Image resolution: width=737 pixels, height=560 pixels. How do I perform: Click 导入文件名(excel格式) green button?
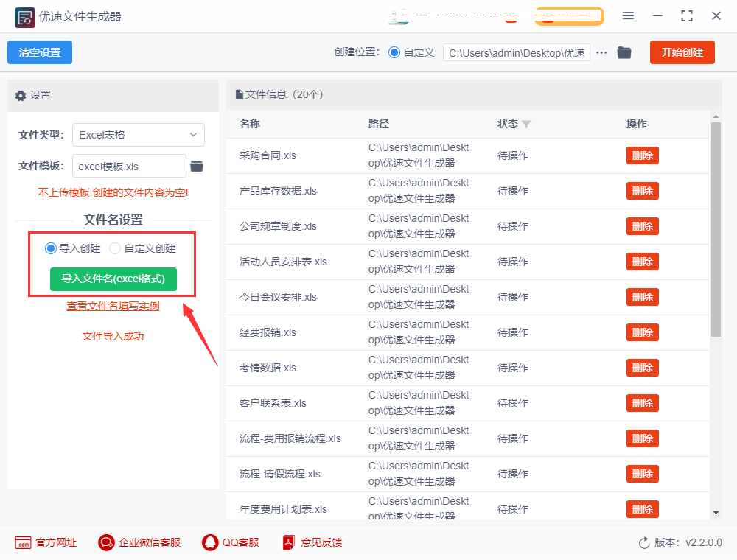tap(113, 279)
